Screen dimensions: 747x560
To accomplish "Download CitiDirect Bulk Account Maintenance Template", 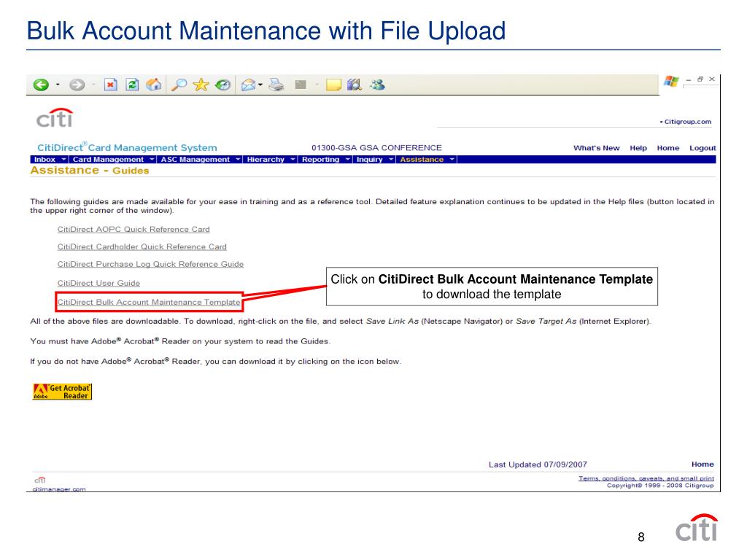I will coord(149,303).
